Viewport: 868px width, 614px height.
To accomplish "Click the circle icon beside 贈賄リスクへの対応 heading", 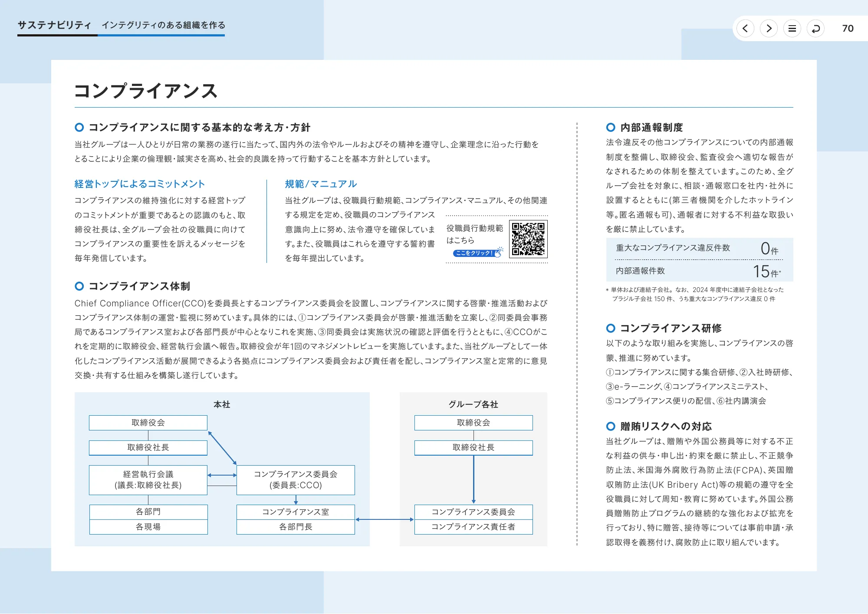I will (610, 426).
